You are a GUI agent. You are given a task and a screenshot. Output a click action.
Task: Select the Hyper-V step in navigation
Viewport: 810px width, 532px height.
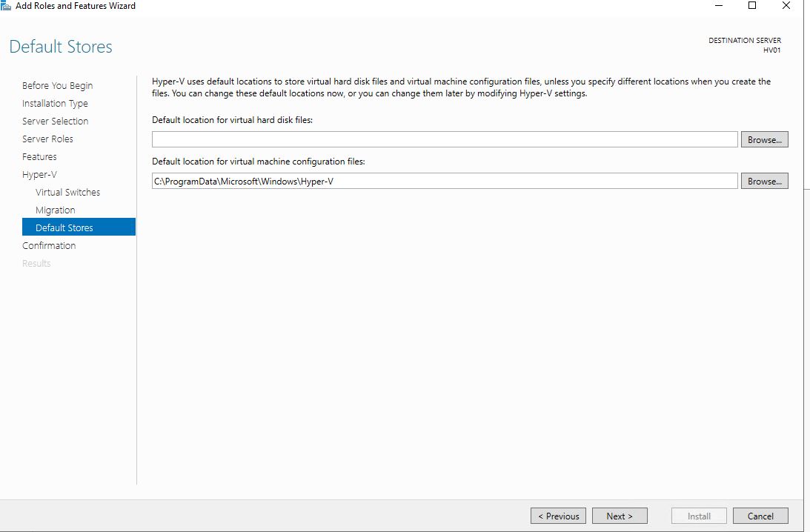[39, 175]
